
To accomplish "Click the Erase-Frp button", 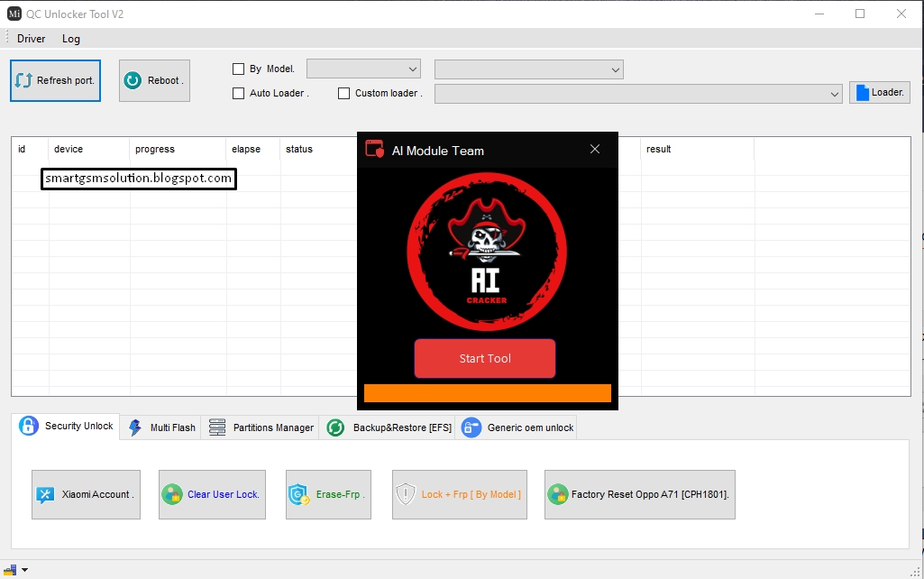I will 328,494.
